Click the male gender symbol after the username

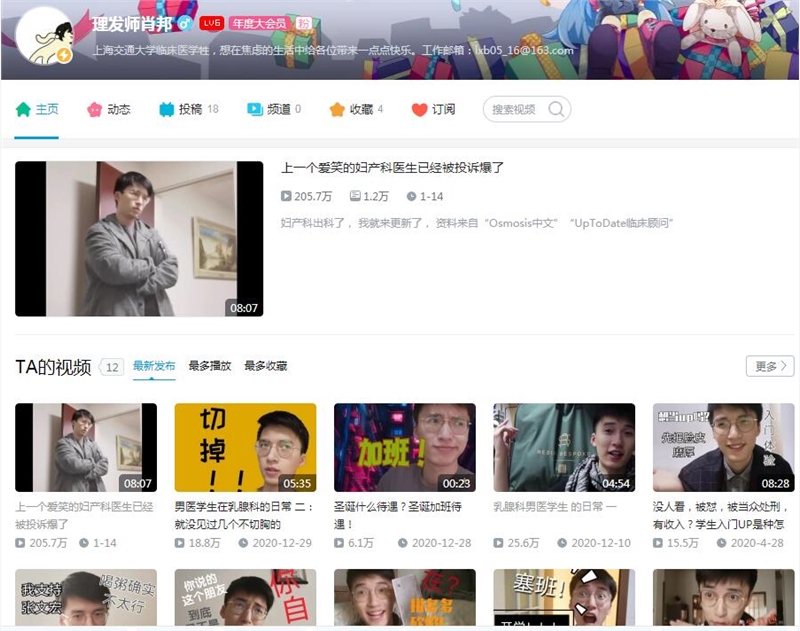click(x=186, y=22)
